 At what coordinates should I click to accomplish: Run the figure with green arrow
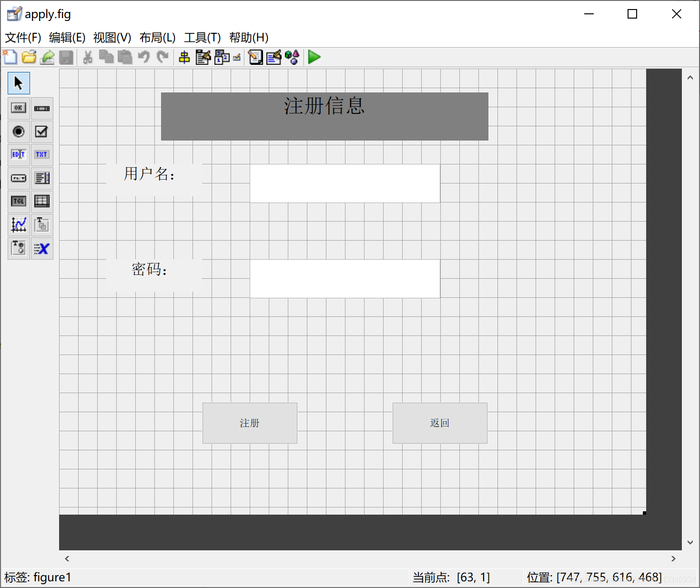[314, 57]
